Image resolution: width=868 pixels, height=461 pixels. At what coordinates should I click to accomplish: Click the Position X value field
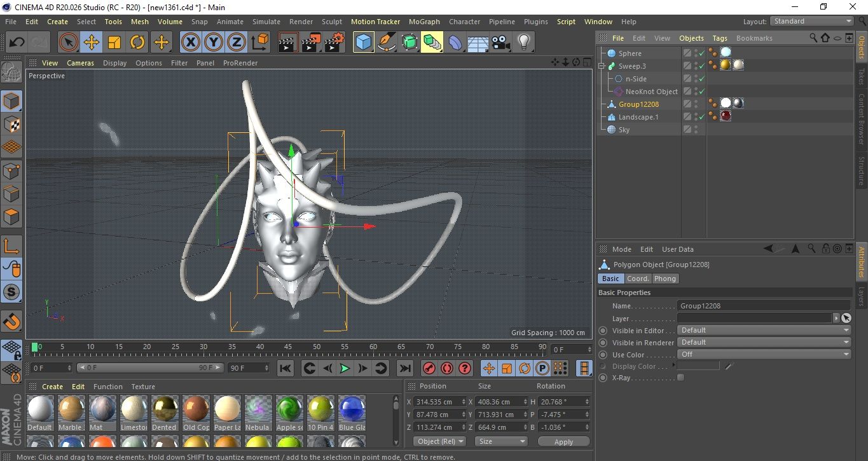coord(439,402)
